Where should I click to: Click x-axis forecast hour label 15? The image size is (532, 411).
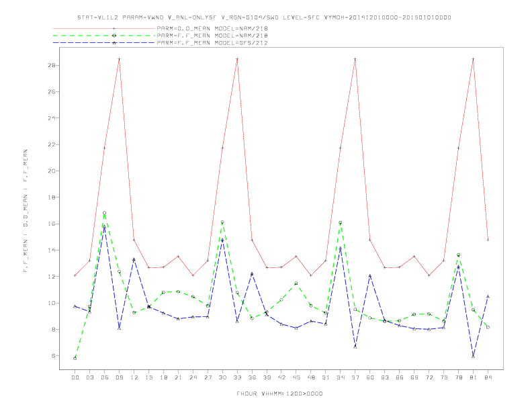tap(148, 377)
